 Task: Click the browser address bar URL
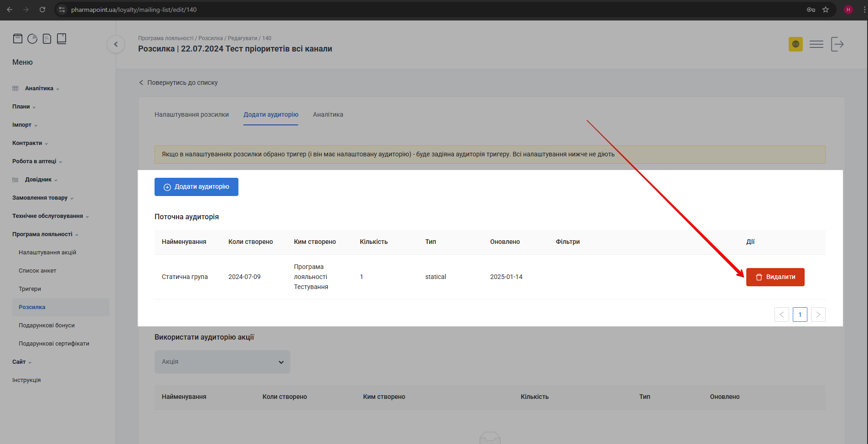click(x=134, y=10)
